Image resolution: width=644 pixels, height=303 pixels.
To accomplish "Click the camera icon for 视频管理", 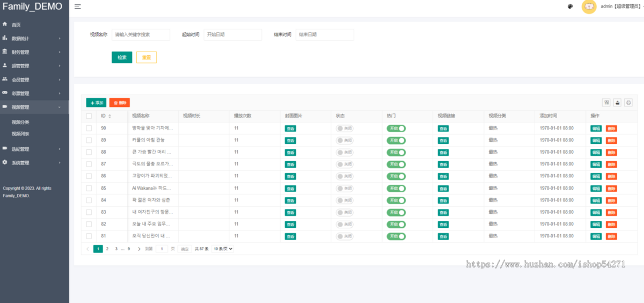I will [5, 107].
